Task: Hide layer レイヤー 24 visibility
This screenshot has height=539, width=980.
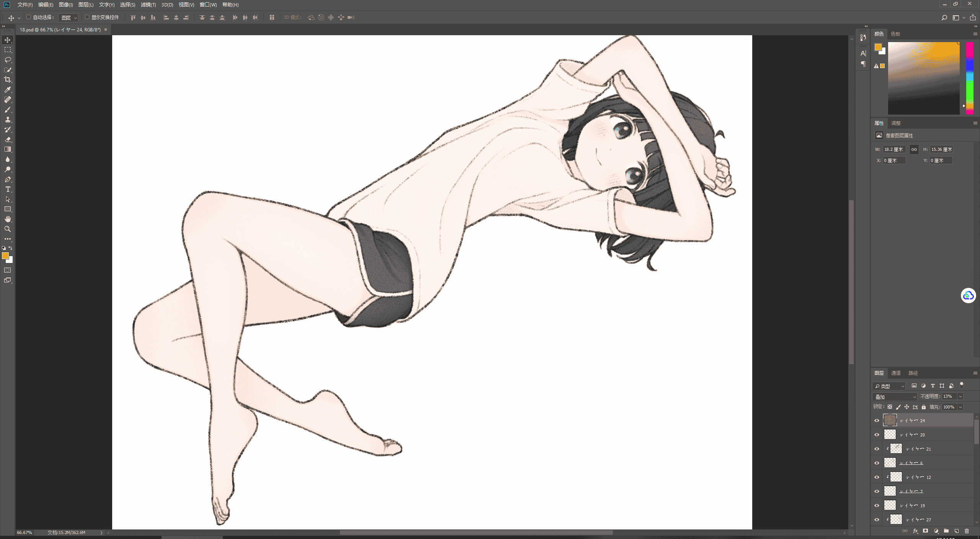Action: point(877,420)
